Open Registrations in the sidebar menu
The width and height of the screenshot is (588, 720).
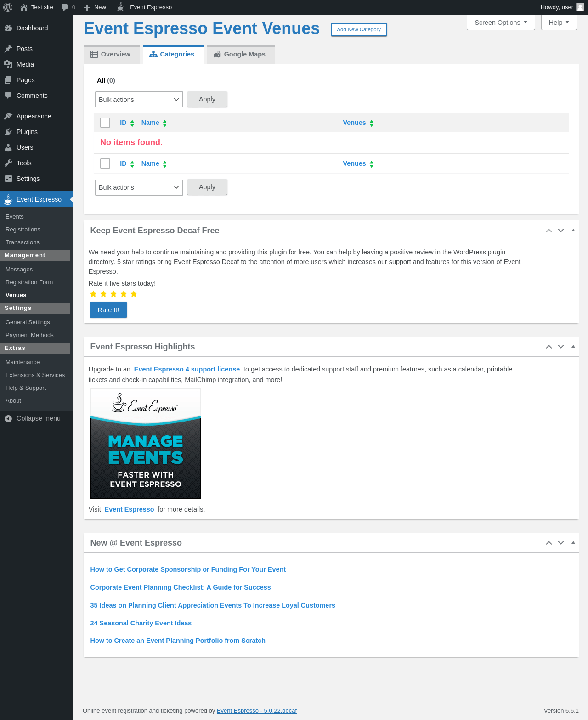(23, 230)
